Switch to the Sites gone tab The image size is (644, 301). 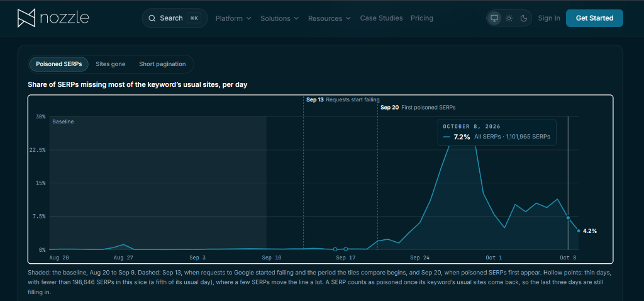[x=111, y=64]
